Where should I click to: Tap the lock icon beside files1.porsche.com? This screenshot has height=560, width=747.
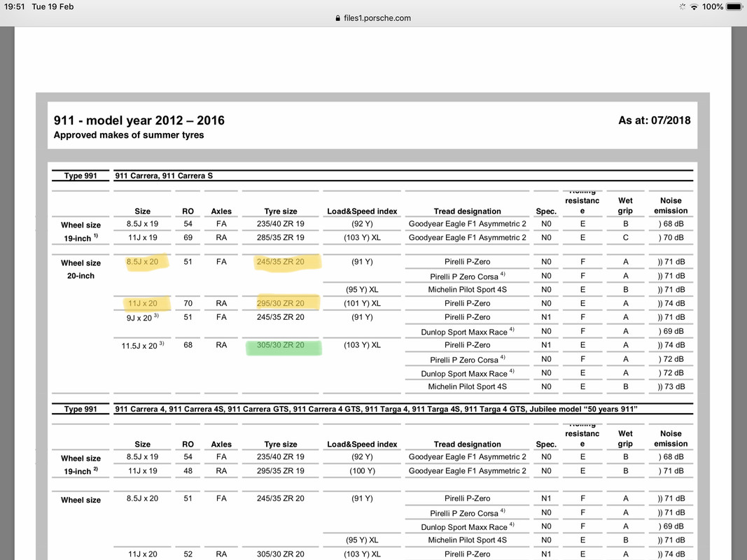pyautogui.click(x=337, y=18)
